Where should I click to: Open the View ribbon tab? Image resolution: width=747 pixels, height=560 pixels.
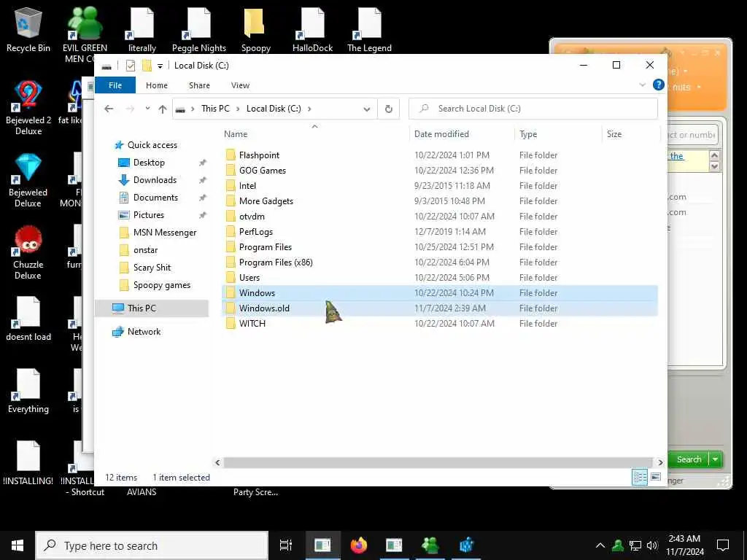click(240, 85)
